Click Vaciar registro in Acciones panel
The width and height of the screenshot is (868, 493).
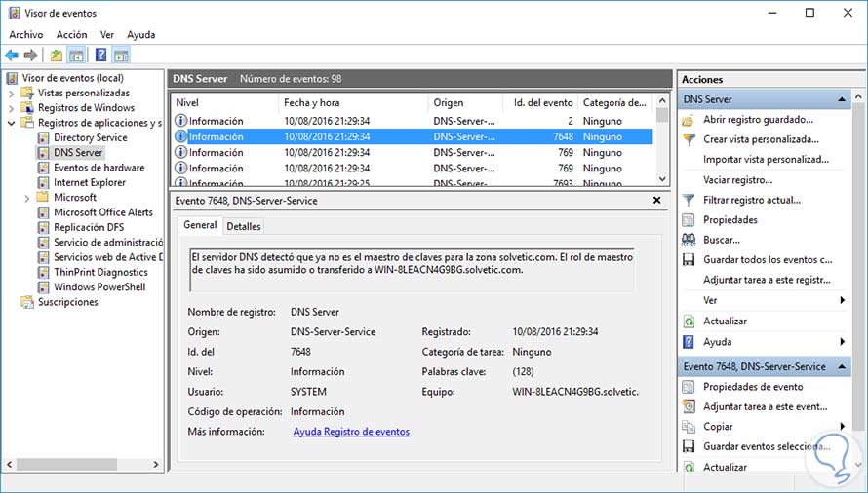pyautogui.click(x=737, y=180)
